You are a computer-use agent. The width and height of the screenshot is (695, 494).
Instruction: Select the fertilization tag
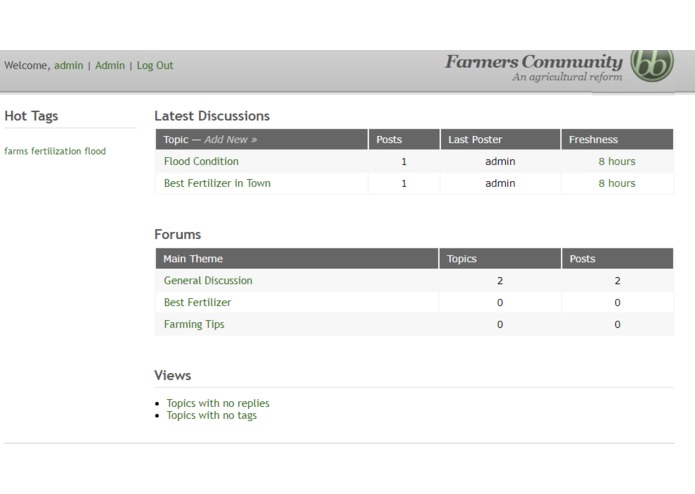point(56,151)
